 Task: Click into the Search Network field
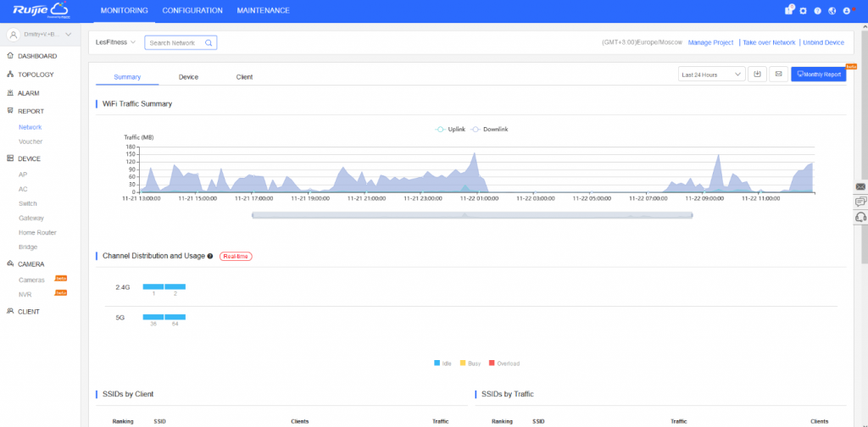point(172,42)
